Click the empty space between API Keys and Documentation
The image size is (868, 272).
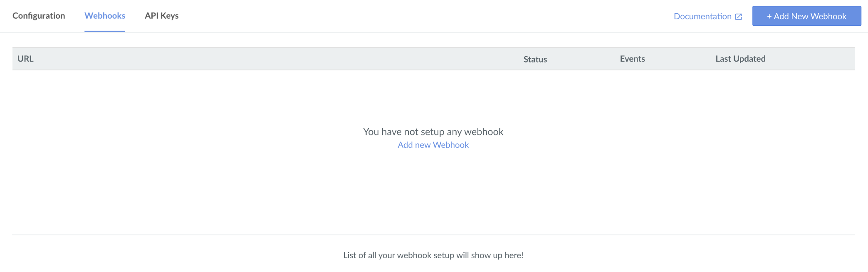point(416,16)
